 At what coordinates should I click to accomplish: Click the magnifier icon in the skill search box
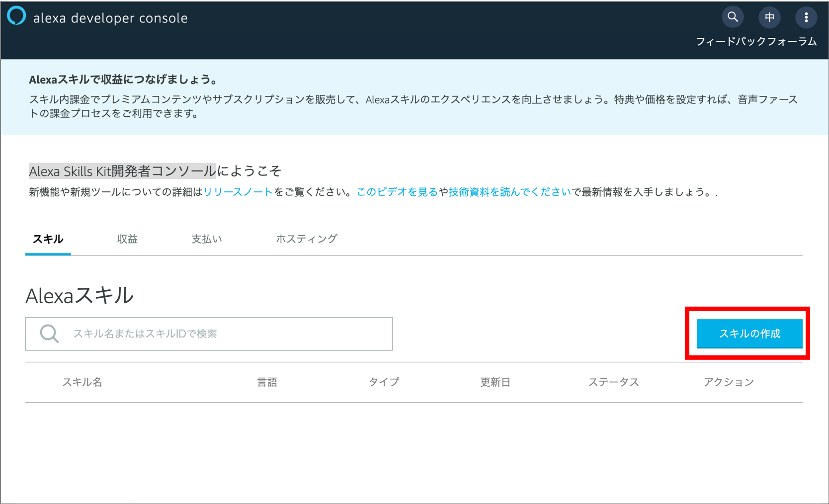(49, 334)
